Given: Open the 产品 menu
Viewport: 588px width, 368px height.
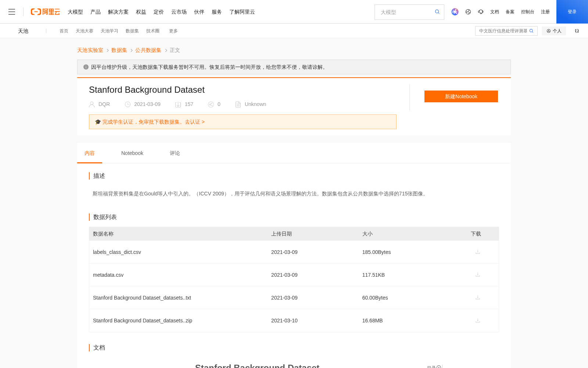Looking at the screenshot, I should tap(96, 12).
